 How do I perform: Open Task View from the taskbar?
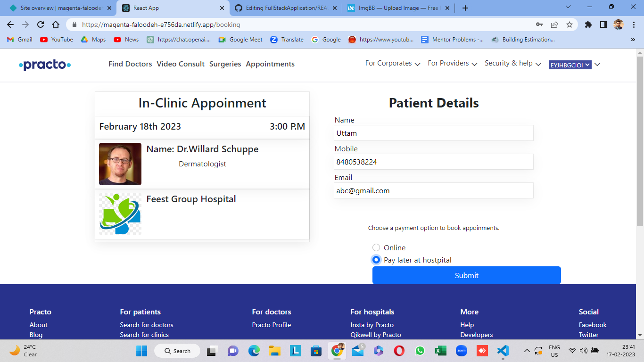pyautogui.click(x=212, y=351)
